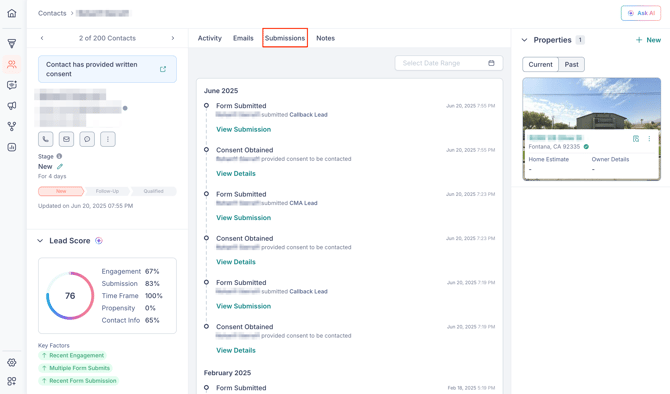Screen dimensions: 670x394
Task: Click the February 2025 section heading
Action: (x=227, y=373)
